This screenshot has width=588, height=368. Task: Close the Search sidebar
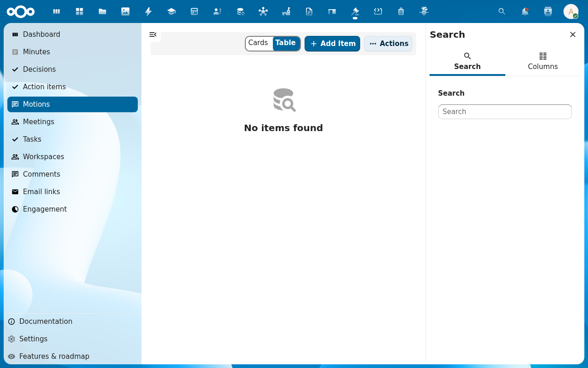(x=573, y=34)
